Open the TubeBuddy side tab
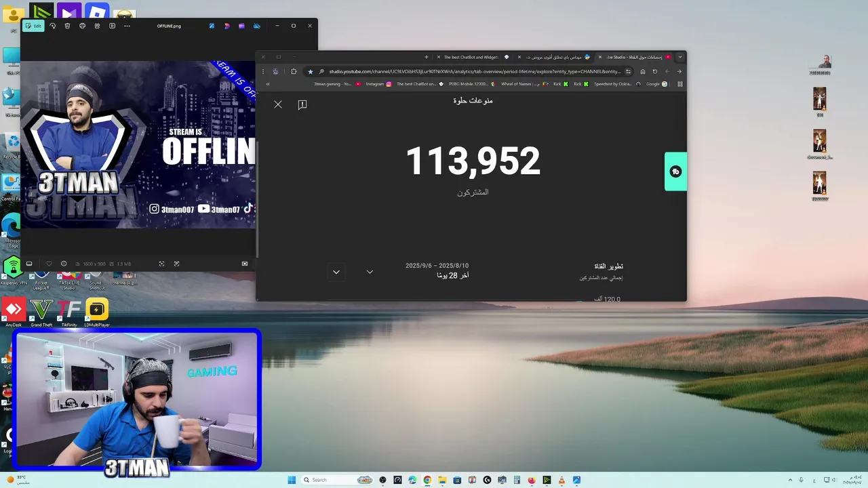The width and height of the screenshot is (868, 488). coord(675,171)
